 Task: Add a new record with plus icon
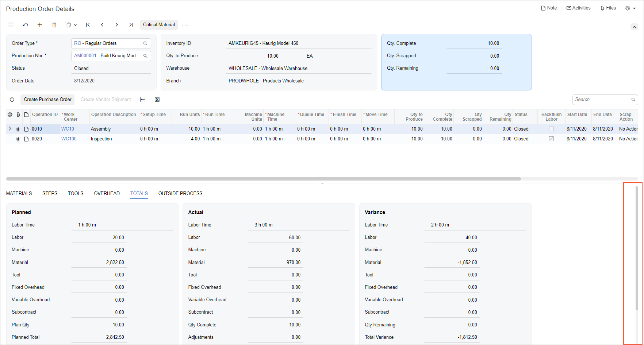[40, 25]
